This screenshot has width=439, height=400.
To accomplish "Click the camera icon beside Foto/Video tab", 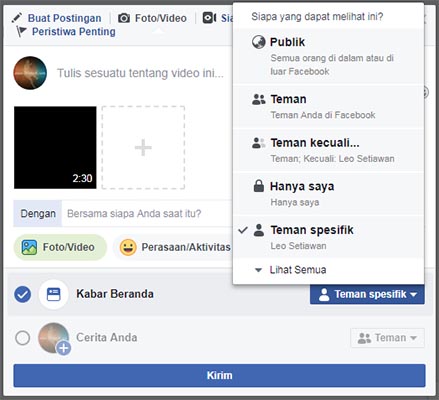I will tap(124, 18).
